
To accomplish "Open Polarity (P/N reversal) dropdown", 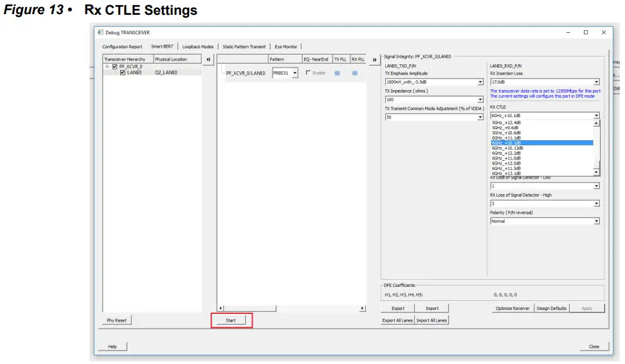I will click(x=596, y=221).
